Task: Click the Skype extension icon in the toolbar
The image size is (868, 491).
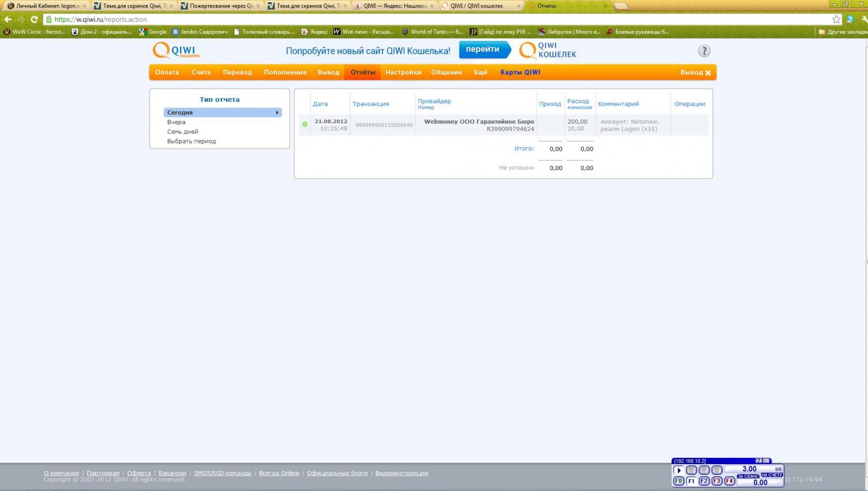Action: click(x=850, y=20)
